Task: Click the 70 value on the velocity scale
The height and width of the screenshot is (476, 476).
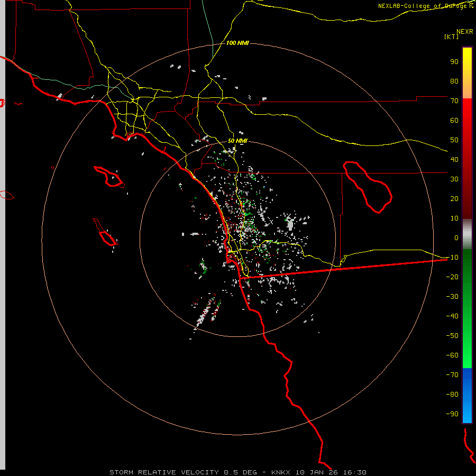Action: point(454,101)
